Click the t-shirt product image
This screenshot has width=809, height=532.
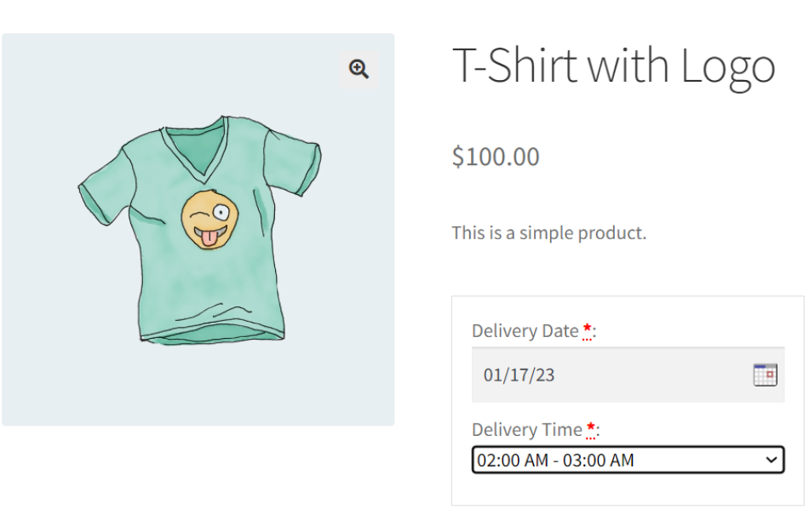coord(198,226)
